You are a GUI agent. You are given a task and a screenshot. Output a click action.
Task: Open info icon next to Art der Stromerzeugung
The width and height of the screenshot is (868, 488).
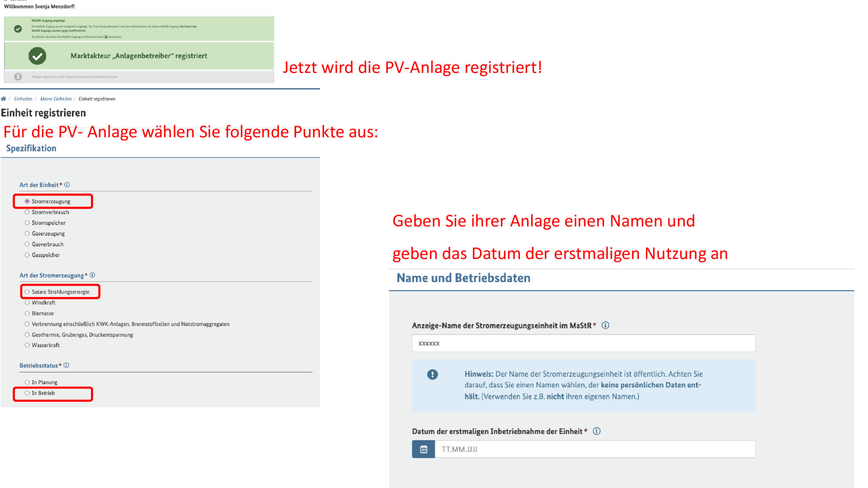(92, 275)
